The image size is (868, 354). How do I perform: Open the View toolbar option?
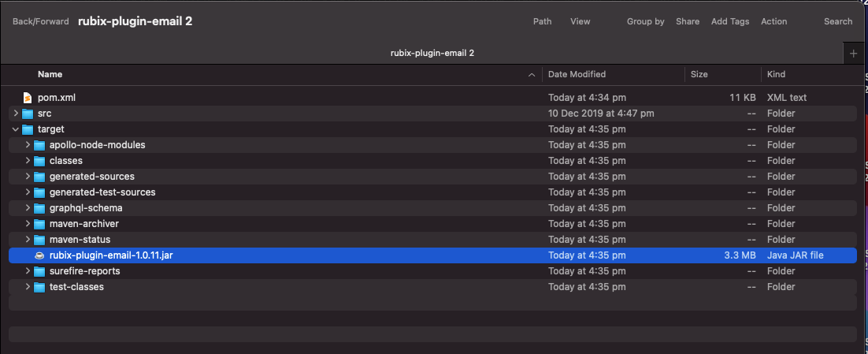pos(580,21)
